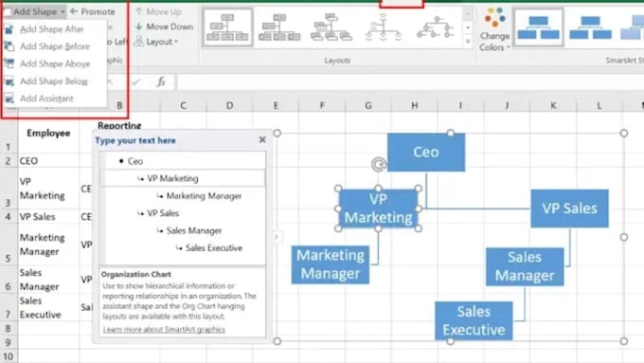644x363 pixels.
Task: Select the fourth circle-node layout thumbnail
Action: [x=383, y=27]
